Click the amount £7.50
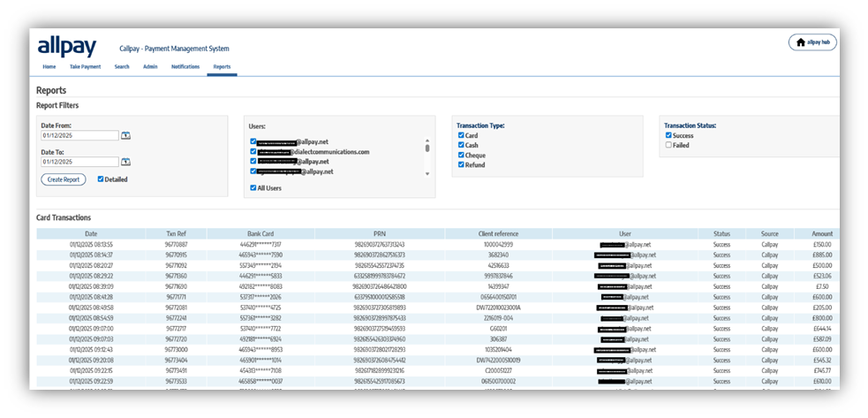Image resolution: width=868 pixels, height=418 pixels. tap(823, 286)
